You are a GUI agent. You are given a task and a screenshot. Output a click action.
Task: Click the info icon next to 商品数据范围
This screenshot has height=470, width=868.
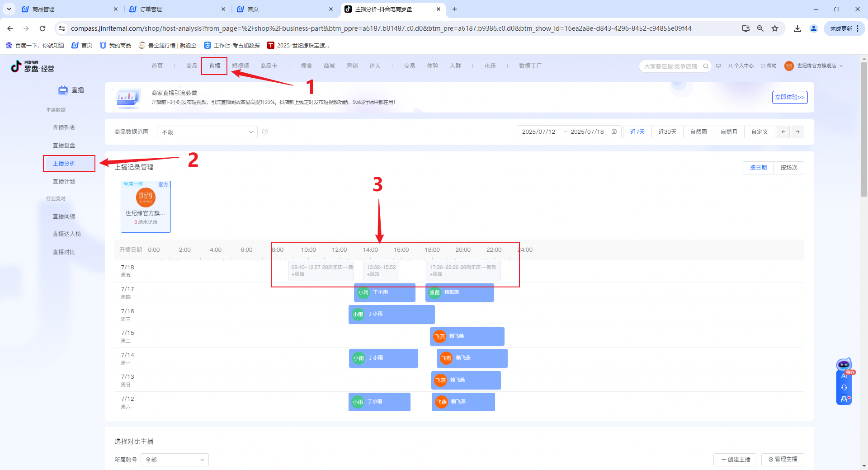point(265,132)
